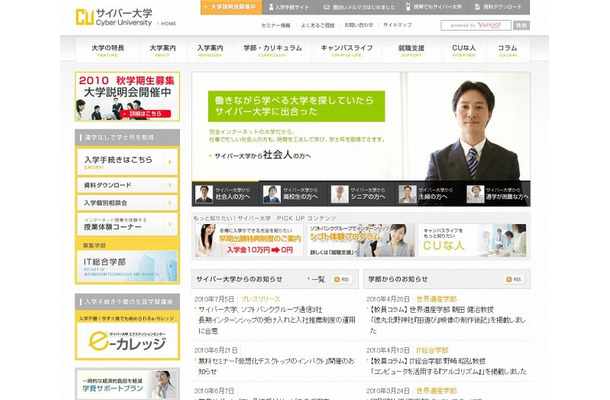Open 入学手続きはこちら ENTRY button
Image resolution: width=610 pixels, height=400 pixels.
point(127,162)
